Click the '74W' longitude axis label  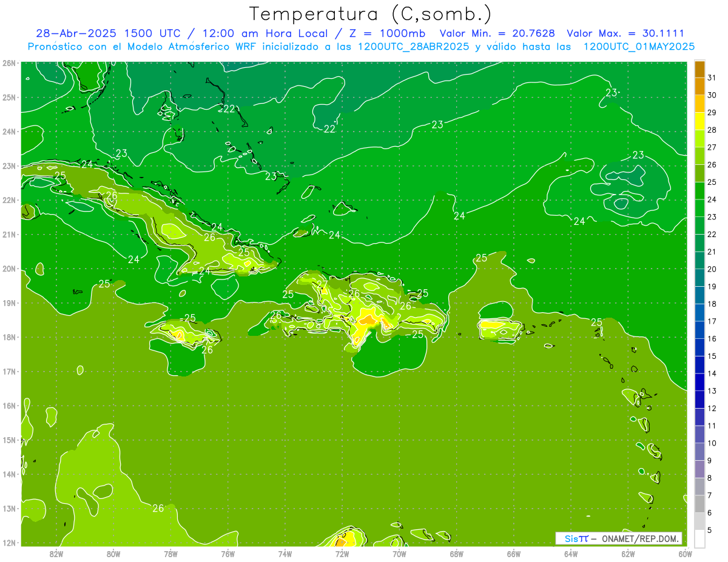click(x=285, y=554)
